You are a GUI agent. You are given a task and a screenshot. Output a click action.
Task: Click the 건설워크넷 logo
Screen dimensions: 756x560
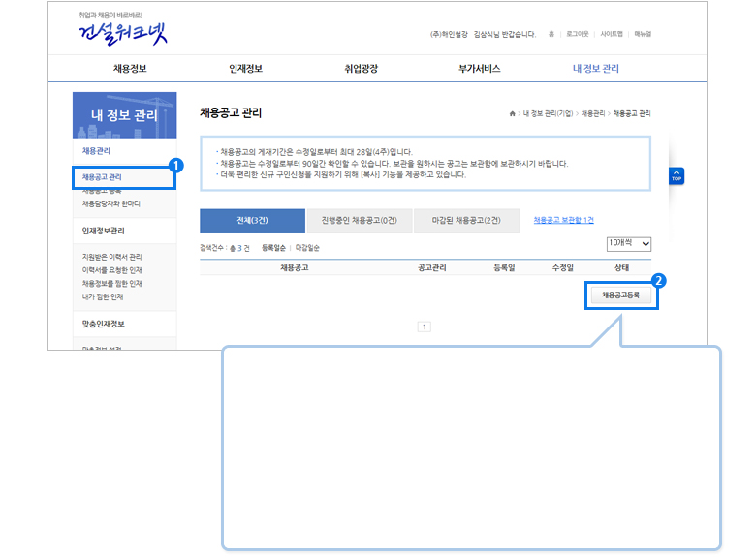pyautogui.click(x=122, y=31)
